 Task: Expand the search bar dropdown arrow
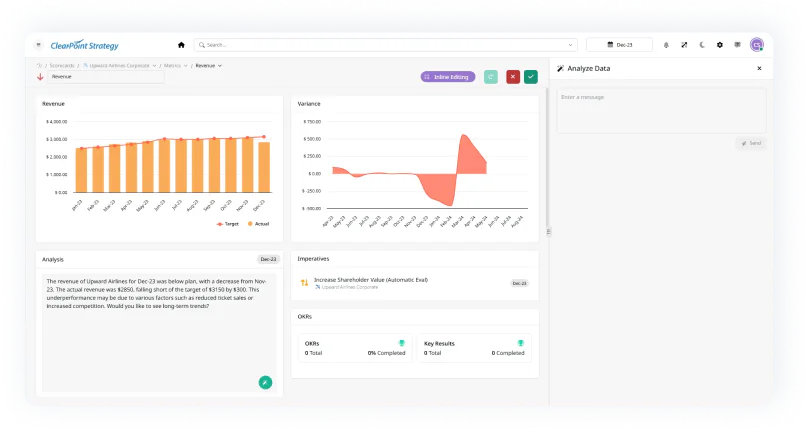point(570,45)
